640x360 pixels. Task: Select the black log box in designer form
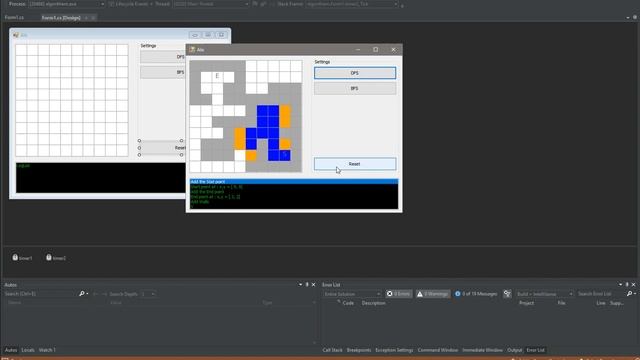pos(101,178)
